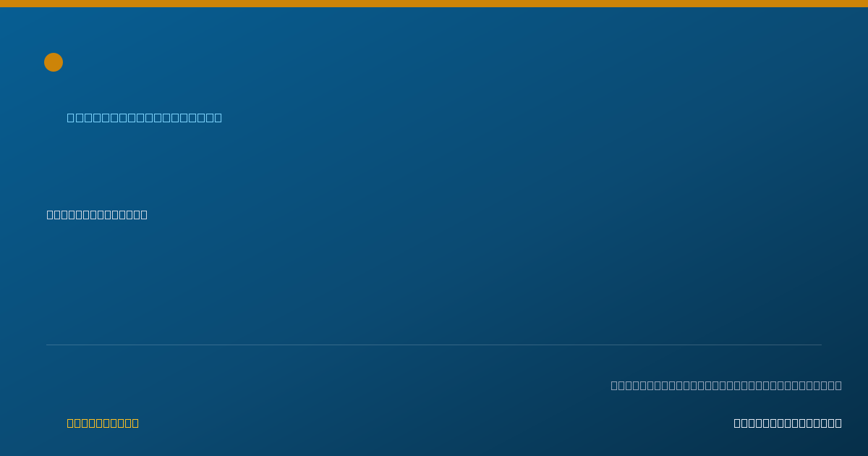The height and width of the screenshot is (456, 868).
Task: Open the yellow-orange text link in the footer
Action: [103, 423]
